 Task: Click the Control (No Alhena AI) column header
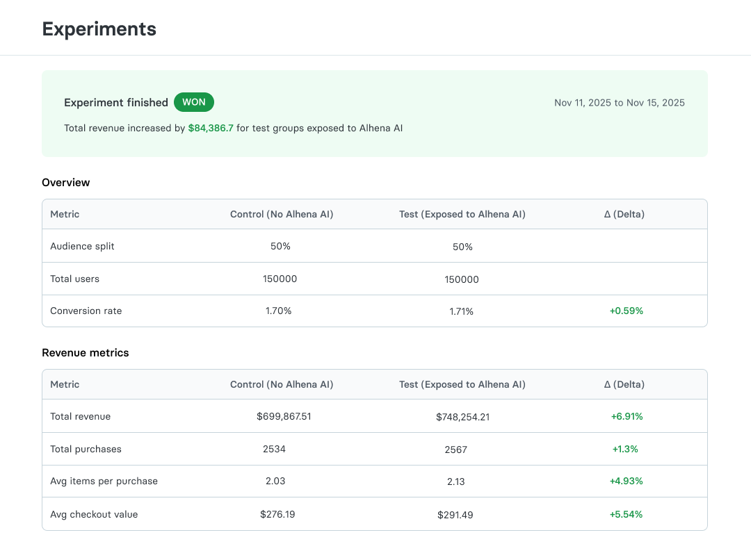click(x=282, y=214)
